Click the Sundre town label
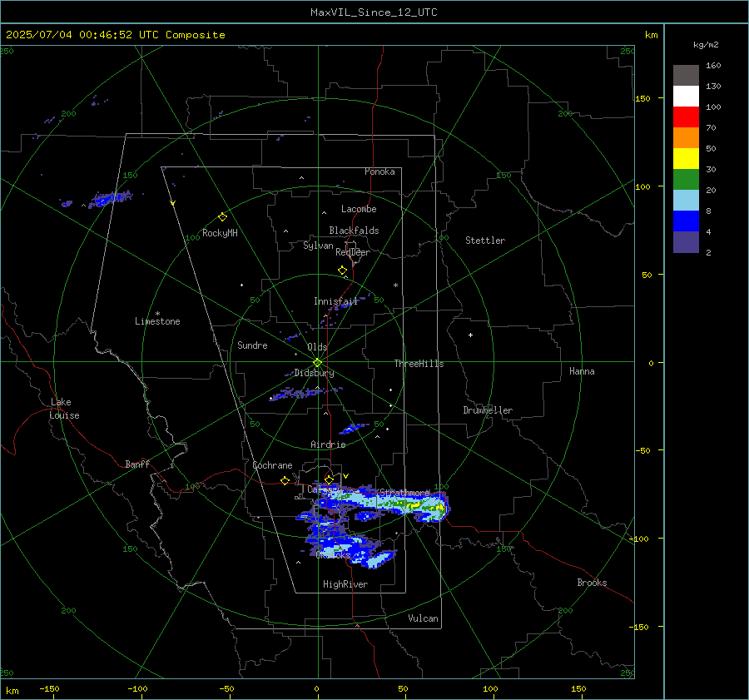Viewport: 749px width, 700px height. (252, 345)
